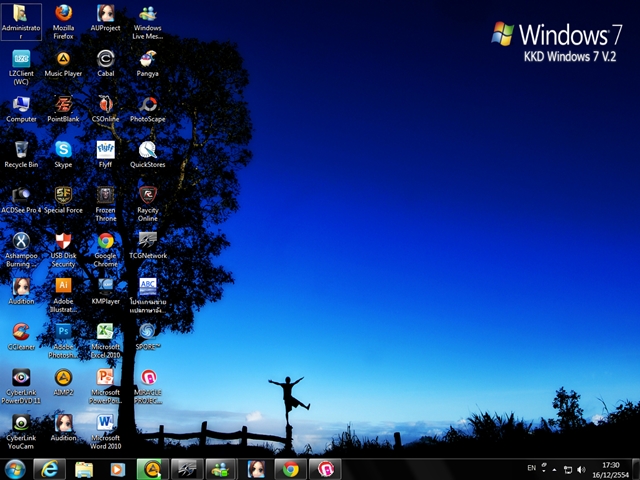
Task: Show hidden system tray icons arrow
Action: click(x=554, y=470)
